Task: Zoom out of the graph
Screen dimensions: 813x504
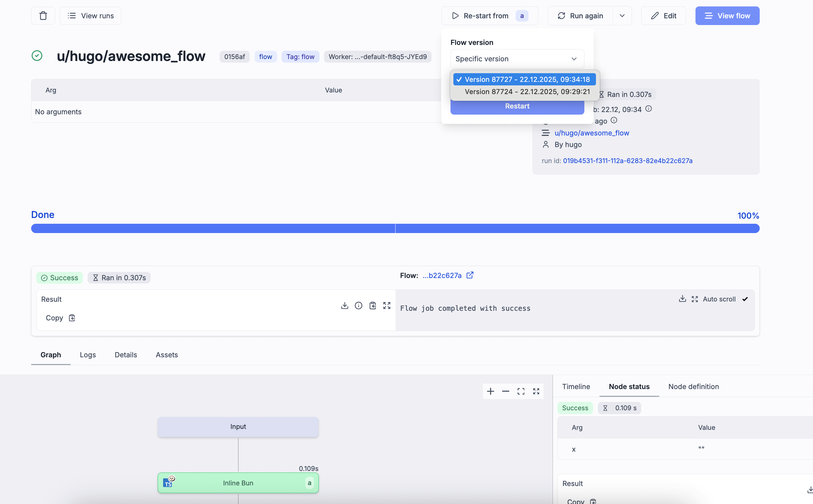Action: pos(505,391)
